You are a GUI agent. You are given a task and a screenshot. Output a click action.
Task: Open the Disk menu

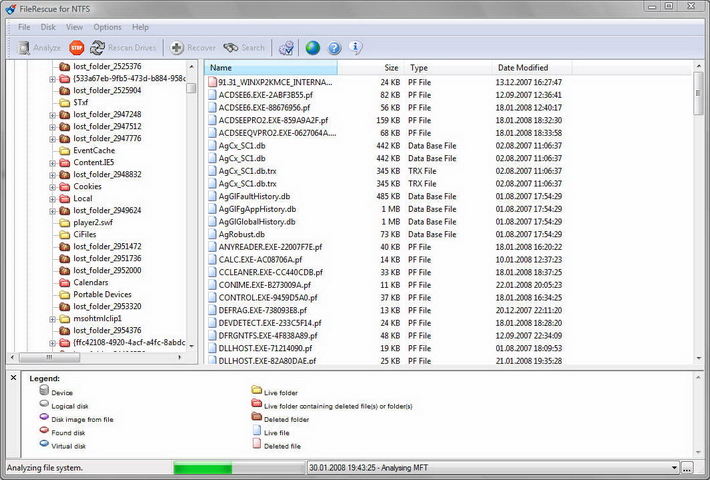click(x=48, y=27)
